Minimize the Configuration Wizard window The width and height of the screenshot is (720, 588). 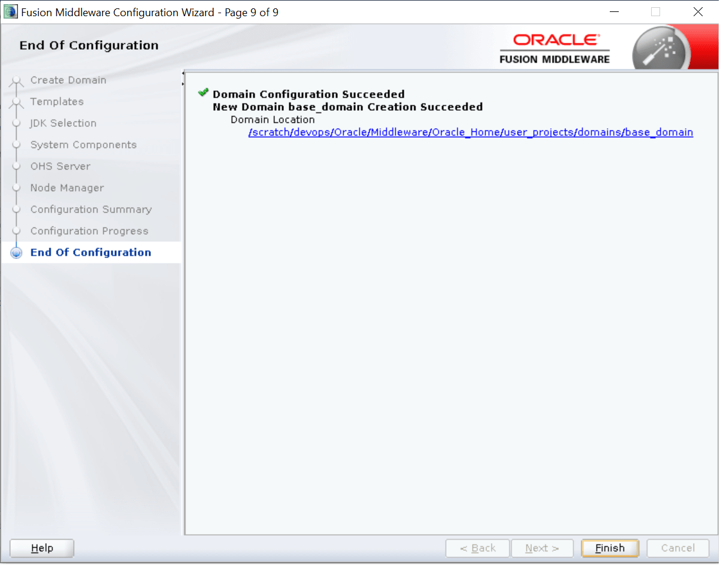click(614, 12)
